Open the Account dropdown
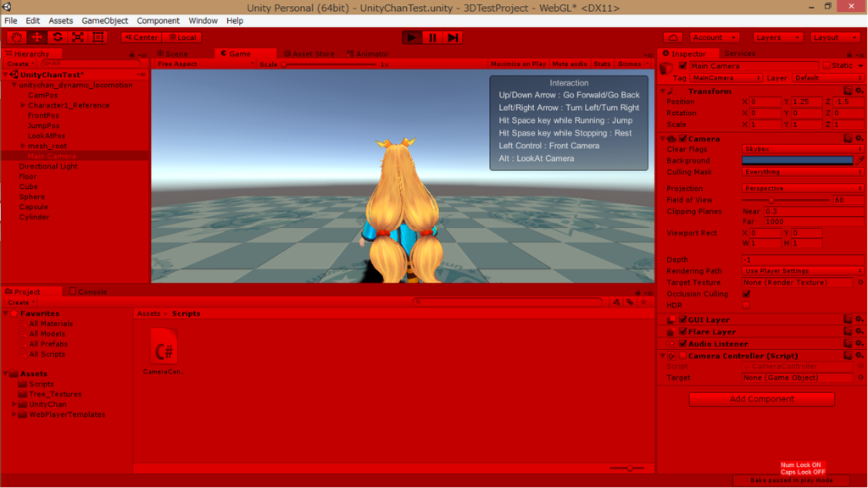The image size is (868, 488). 715,37
